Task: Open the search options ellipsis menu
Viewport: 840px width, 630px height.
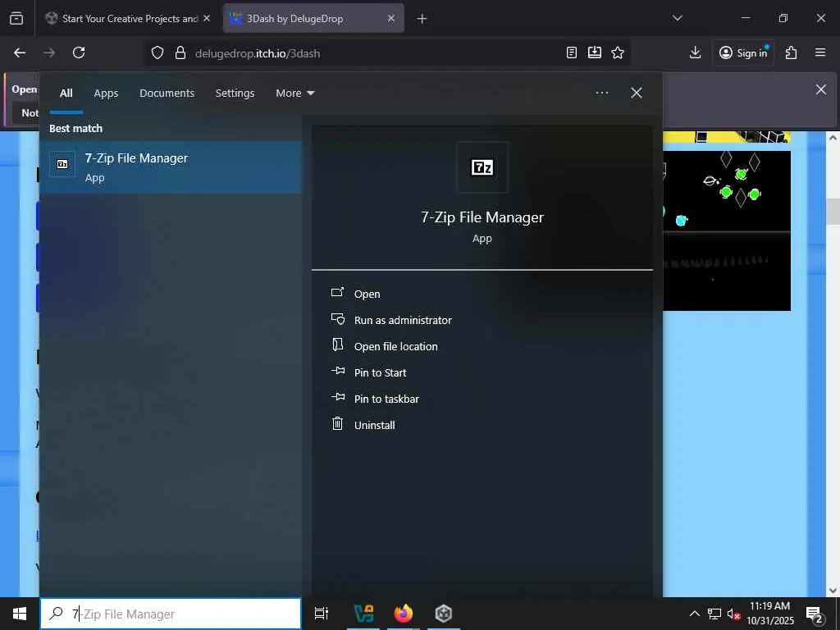Action: 601,93
